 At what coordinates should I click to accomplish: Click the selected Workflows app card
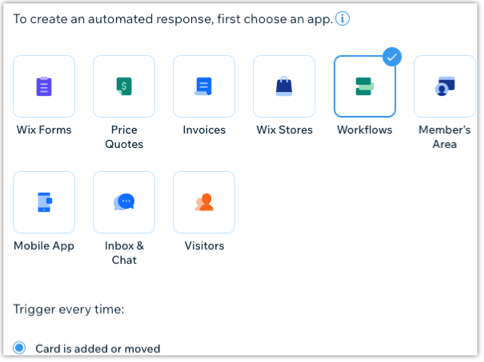point(365,86)
